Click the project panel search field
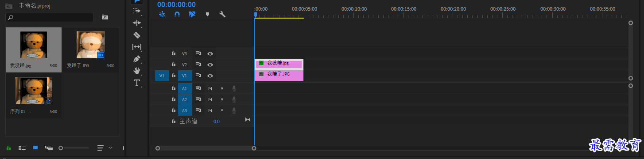The image size is (644, 159). 50,17
